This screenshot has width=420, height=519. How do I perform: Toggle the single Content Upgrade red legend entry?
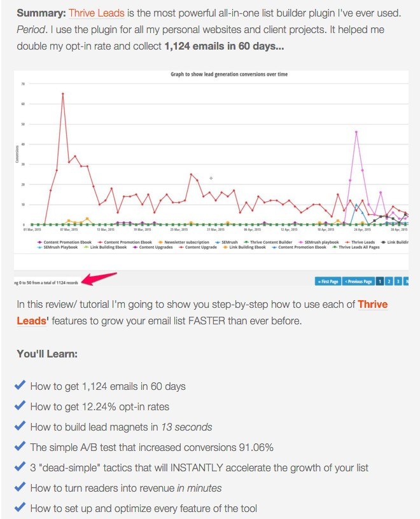pos(198,247)
